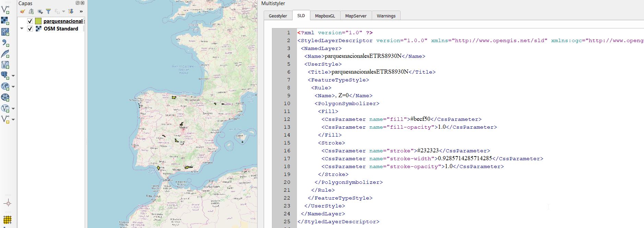The image size is (644, 228).
Task: Click the coordinate capture crosshair icon
Action: click(x=8, y=203)
